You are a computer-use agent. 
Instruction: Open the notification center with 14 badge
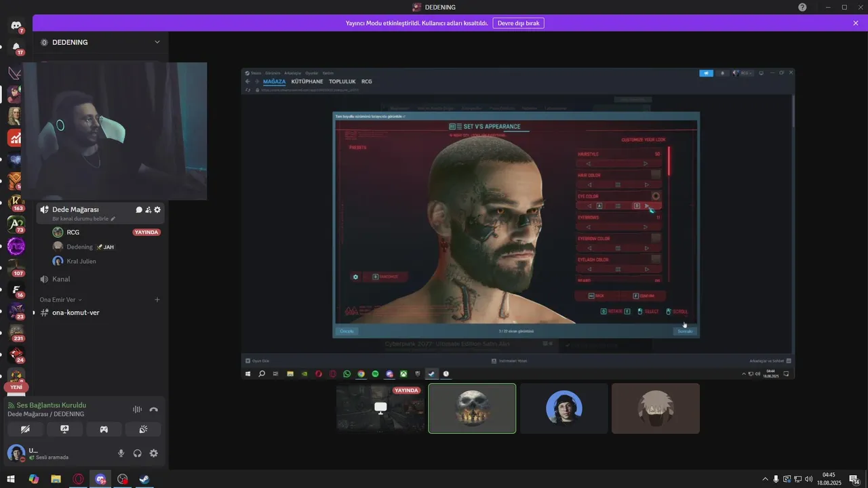tap(854, 479)
